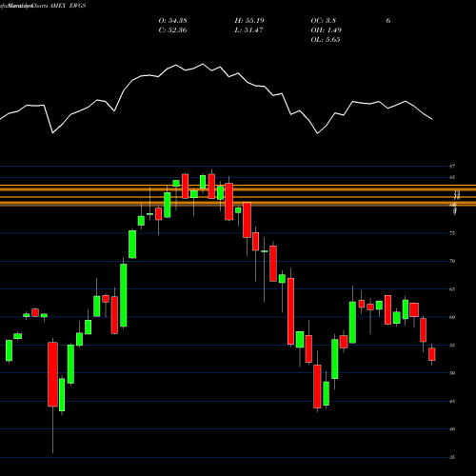This screenshot has width=476, height=476.
Task: Click the open price value O: 54.38
Action: [x=172, y=21]
